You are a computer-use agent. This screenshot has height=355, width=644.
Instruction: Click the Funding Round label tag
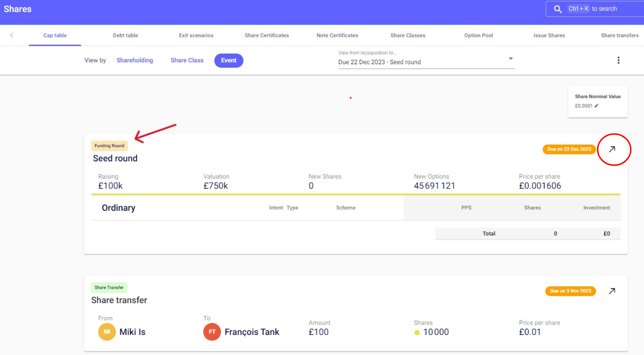tap(109, 146)
